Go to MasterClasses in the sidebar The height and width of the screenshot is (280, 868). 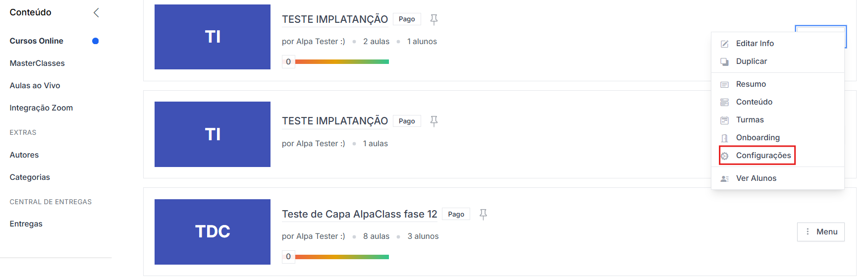37,63
